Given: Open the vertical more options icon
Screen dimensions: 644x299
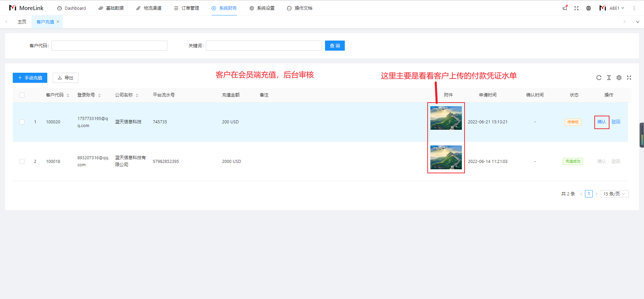Looking at the screenshot, I should coord(634,8).
